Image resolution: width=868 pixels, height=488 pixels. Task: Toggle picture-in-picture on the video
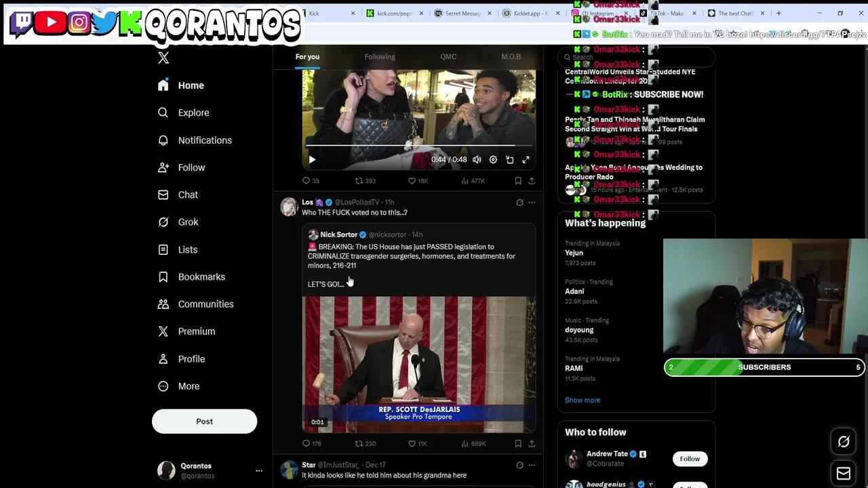click(509, 160)
